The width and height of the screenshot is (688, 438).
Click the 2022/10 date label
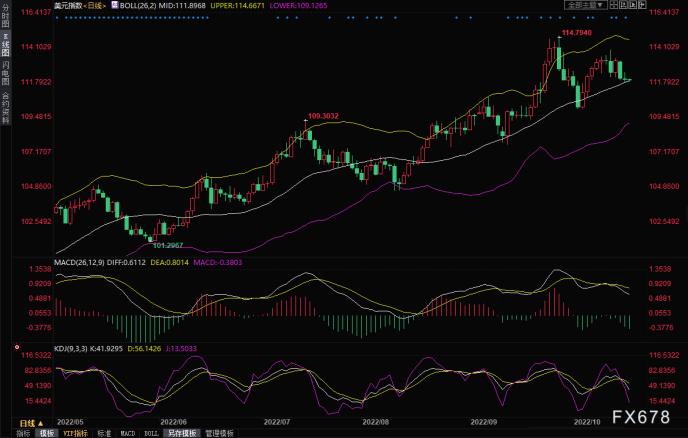(x=587, y=422)
